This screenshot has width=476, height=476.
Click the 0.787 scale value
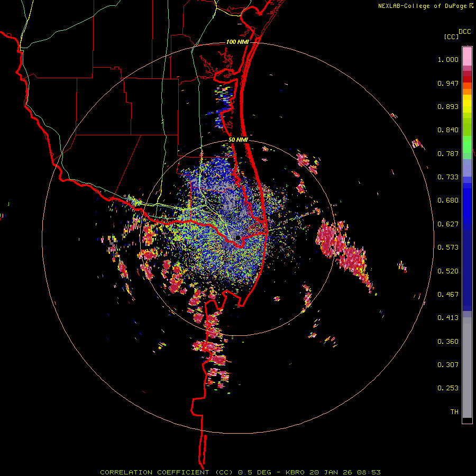pos(448,153)
